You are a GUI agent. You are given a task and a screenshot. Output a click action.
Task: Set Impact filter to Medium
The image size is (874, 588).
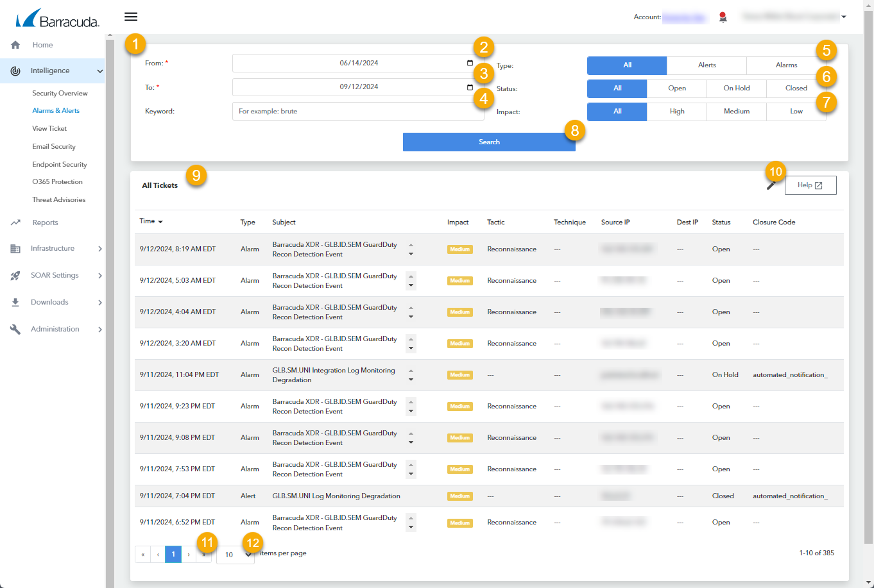(x=737, y=112)
